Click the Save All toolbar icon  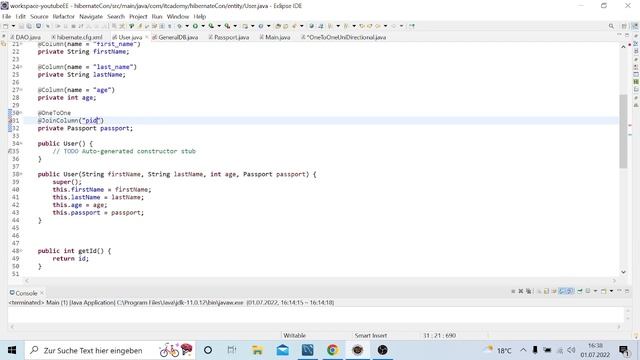(x=29, y=26)
